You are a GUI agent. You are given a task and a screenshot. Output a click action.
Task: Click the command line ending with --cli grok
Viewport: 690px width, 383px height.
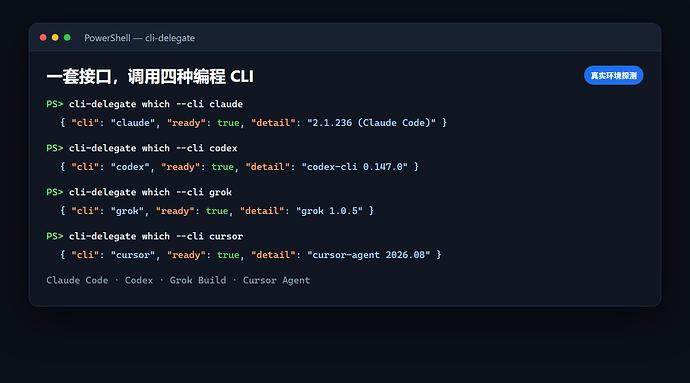pyautogui.click(x=139, y=192)
